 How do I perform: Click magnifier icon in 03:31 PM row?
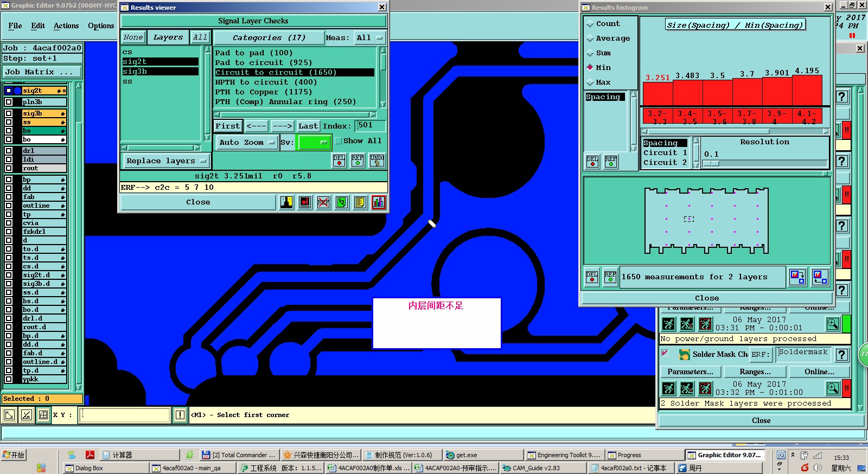click(x=833, y=324)
